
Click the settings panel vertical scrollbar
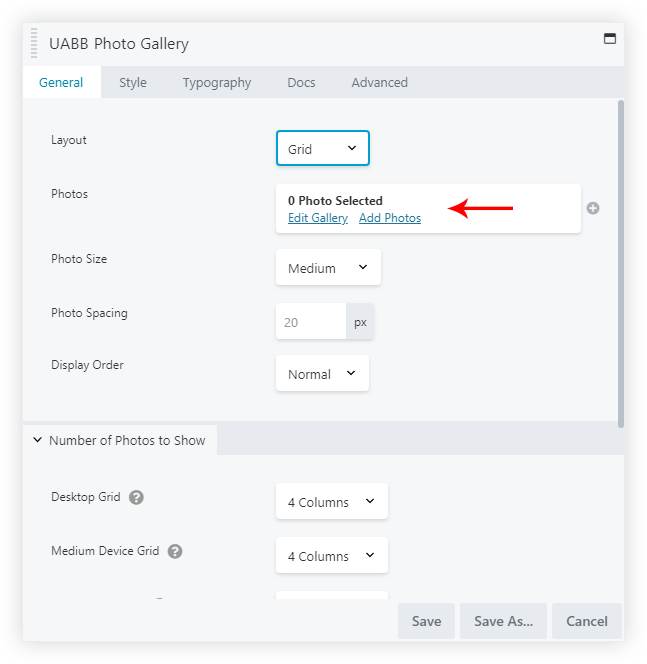621,262
